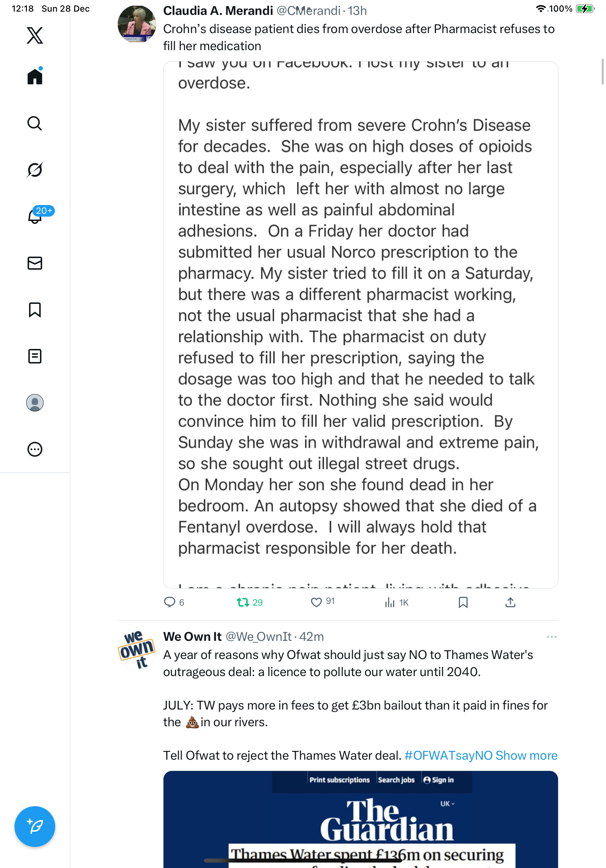Image resolution: width=606 pixels, height=868 pixels.
Task: Like Claudia Merandi's post
Action: click(316, 602)
